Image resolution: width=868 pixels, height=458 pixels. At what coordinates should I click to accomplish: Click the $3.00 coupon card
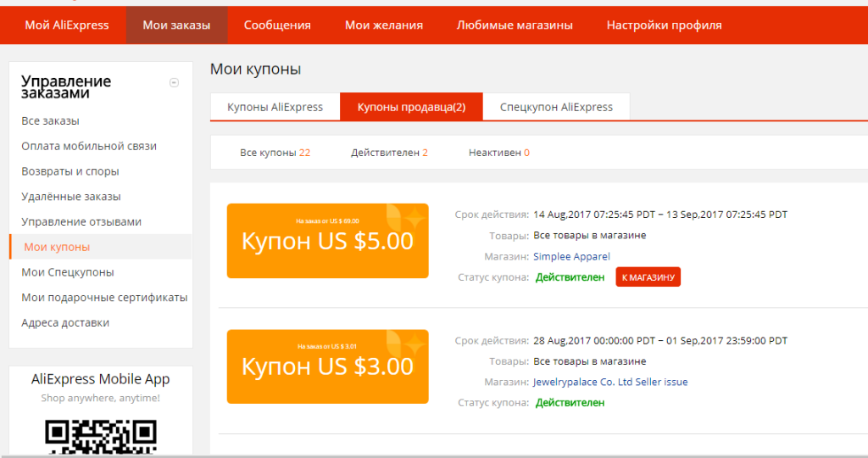click(328, 366)
